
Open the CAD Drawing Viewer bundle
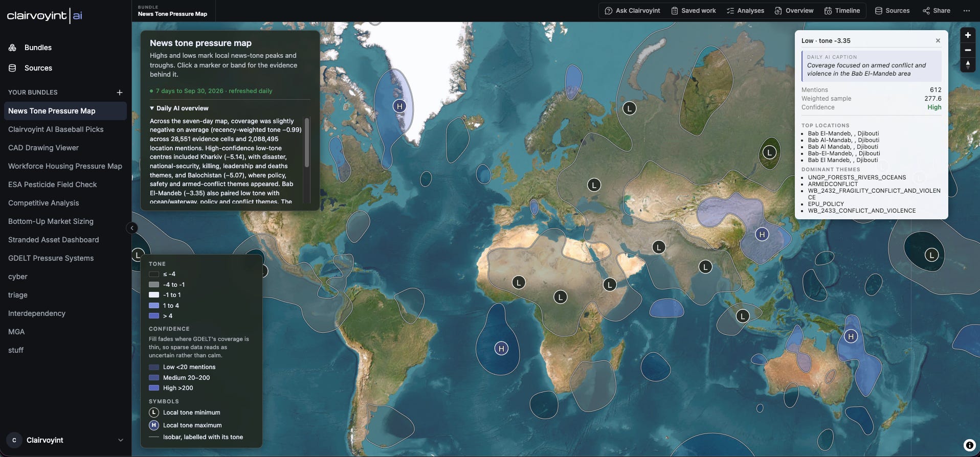[x=65, y=148]
